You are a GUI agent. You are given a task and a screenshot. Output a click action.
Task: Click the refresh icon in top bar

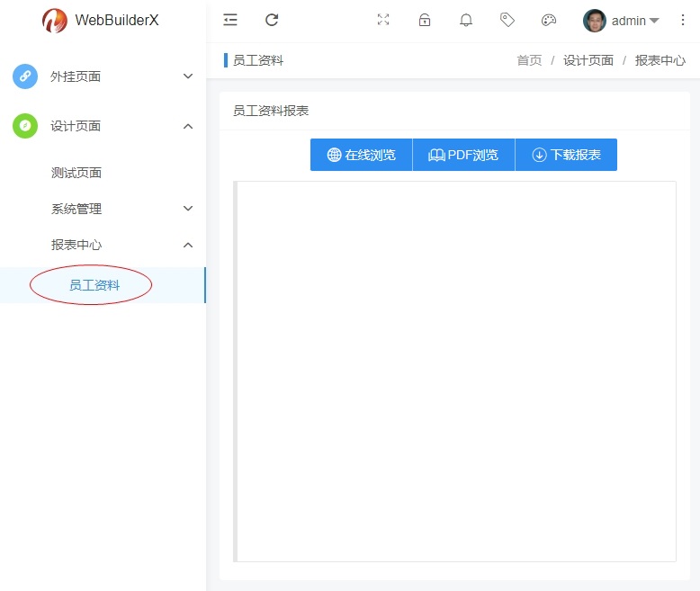pos(272,20)
